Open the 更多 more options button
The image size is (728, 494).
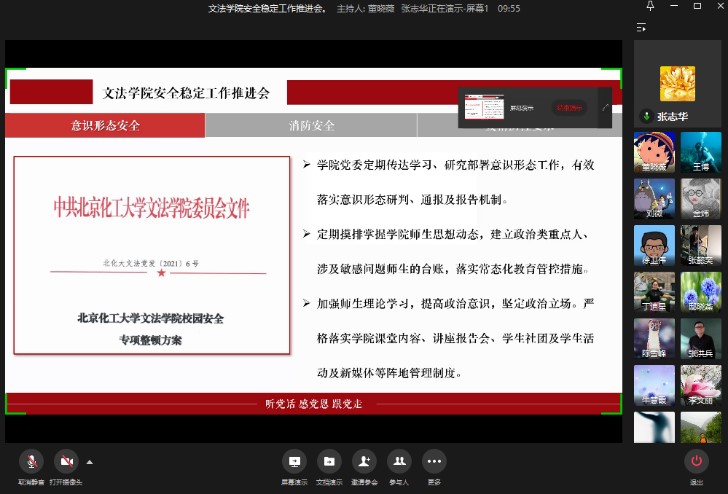coord(435,462)
